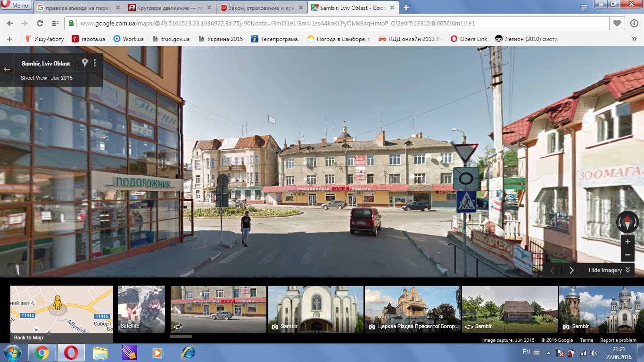Open the Opera Меню dropdown
Viewport: 644px width, 362px height.
point(16,6)
